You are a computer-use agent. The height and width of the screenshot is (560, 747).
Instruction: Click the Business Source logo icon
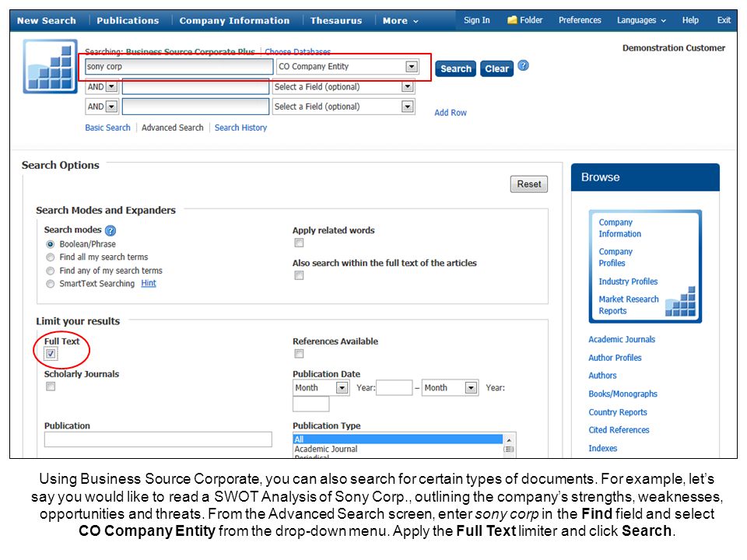50,66
